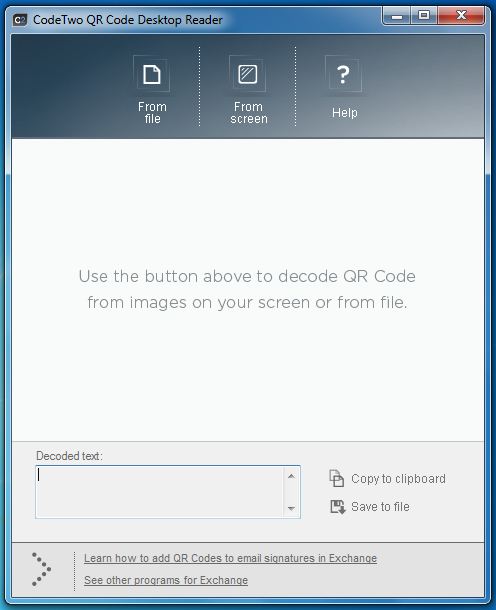Image resolution: width=496 pixels, height=610 pixels.
Task: Click scroll up arrow in Decoded text box
Action: pyautogui.click(x=291, y=476)
